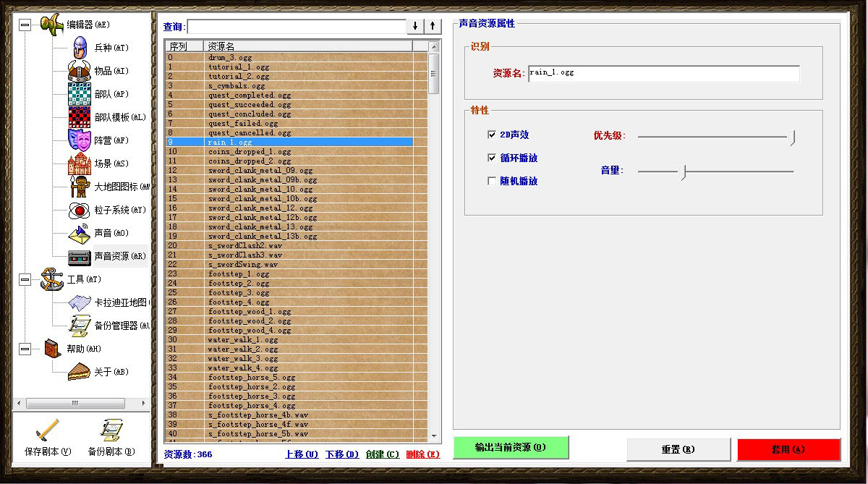Select the 粒子系统 particle system icon

(80, 210)
